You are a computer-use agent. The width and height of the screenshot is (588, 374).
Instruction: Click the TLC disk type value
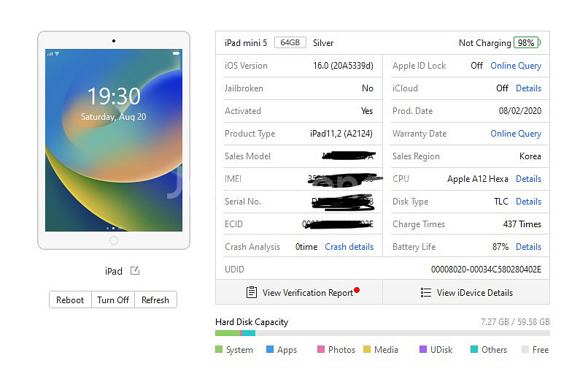tap(501, 202)
